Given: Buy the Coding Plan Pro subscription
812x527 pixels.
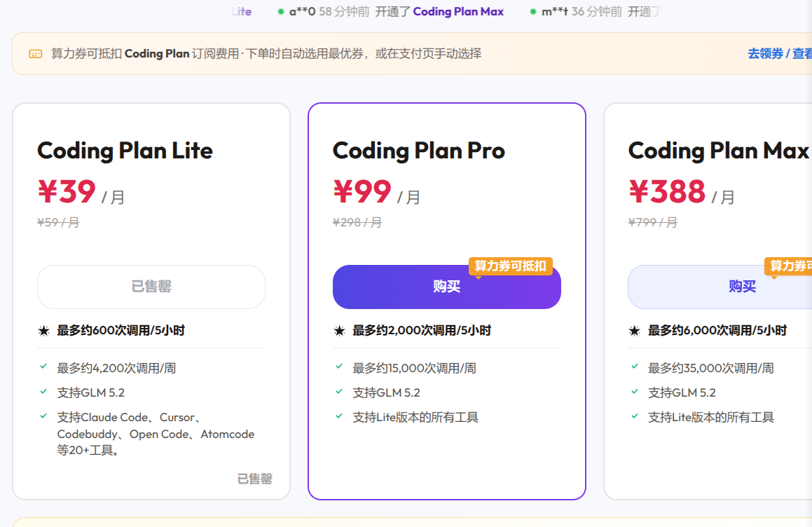Looking at the screenshot, I should pyautogui.click(x=447, y=287).
